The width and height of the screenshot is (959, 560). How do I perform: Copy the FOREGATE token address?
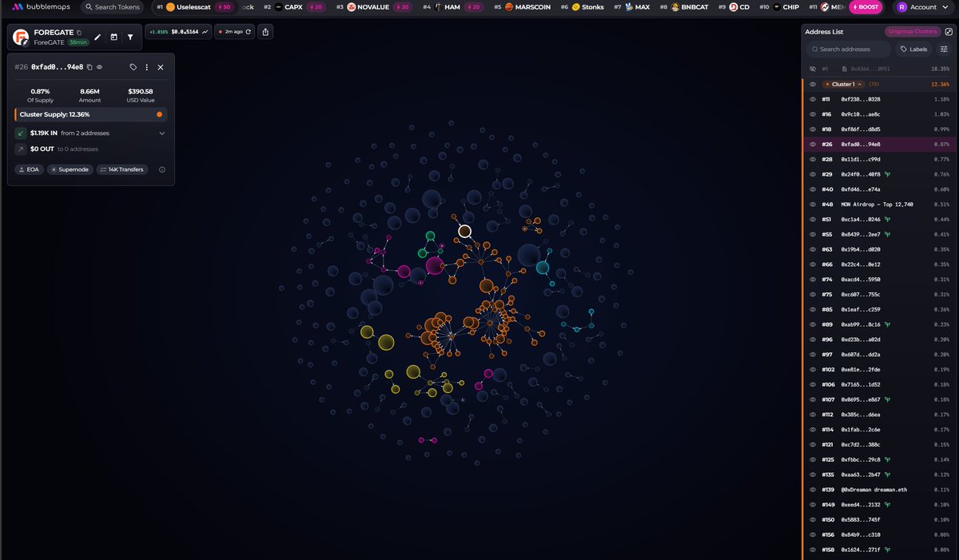tap(79, 33)
